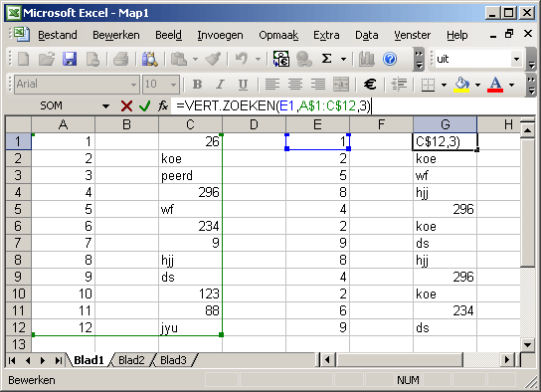This screenshot has height=392, width=541.
Task: Expand the Undo history dropdown arrow
Action: click(258, 59)
